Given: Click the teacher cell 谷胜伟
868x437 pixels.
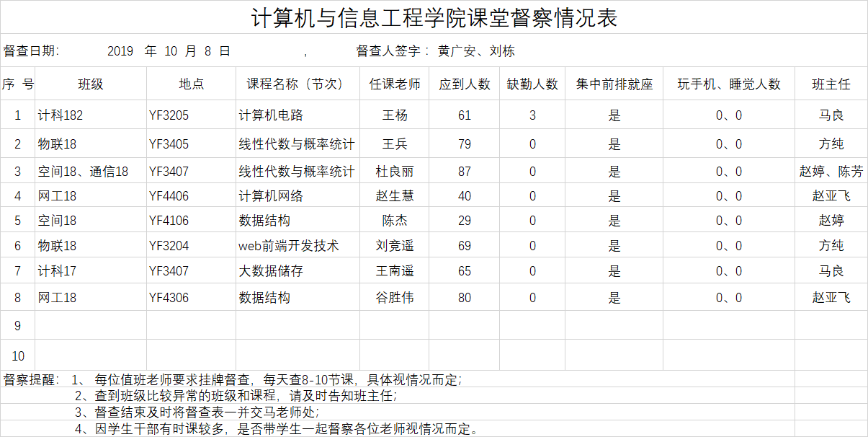Looking at the screenshot, I should click(x=395, y=297).
